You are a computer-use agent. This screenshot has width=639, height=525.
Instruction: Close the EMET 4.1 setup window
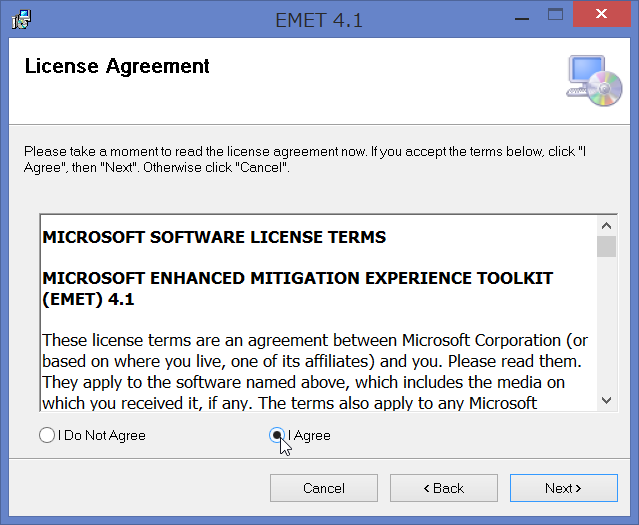click(602, 14)
